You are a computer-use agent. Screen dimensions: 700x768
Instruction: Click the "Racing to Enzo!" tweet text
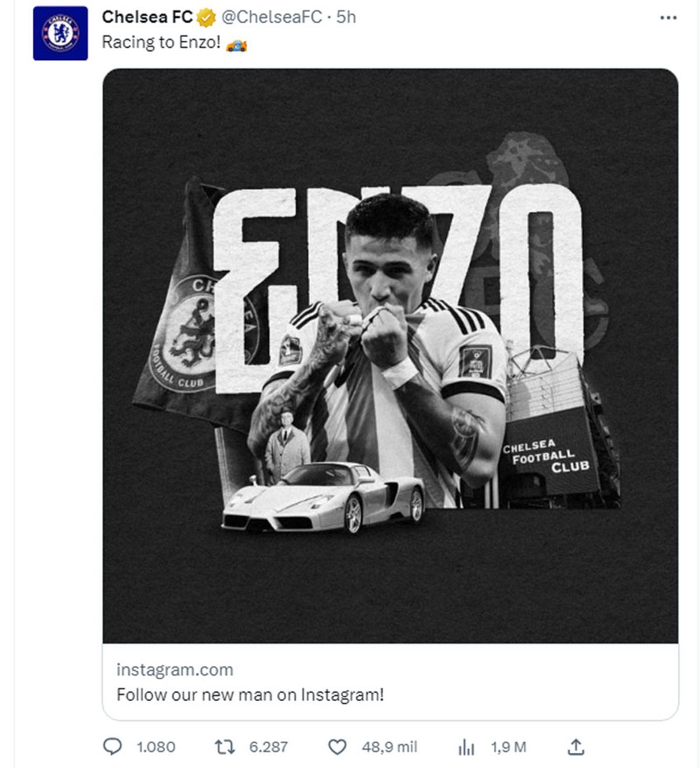coord(161,43)
